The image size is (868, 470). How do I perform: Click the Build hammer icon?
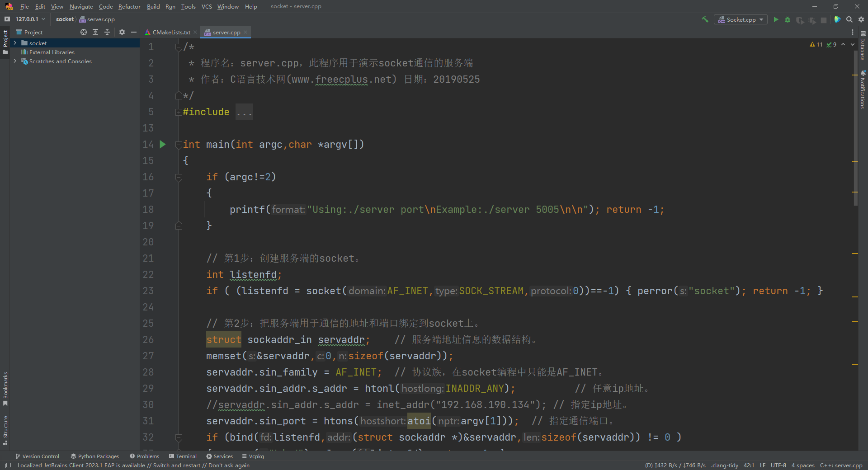705,19
